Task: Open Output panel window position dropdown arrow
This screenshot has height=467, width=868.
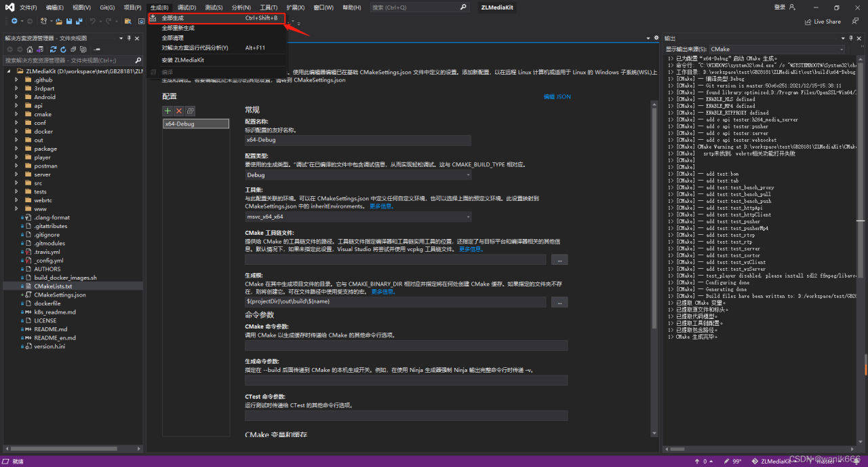Action: point(844,38)
